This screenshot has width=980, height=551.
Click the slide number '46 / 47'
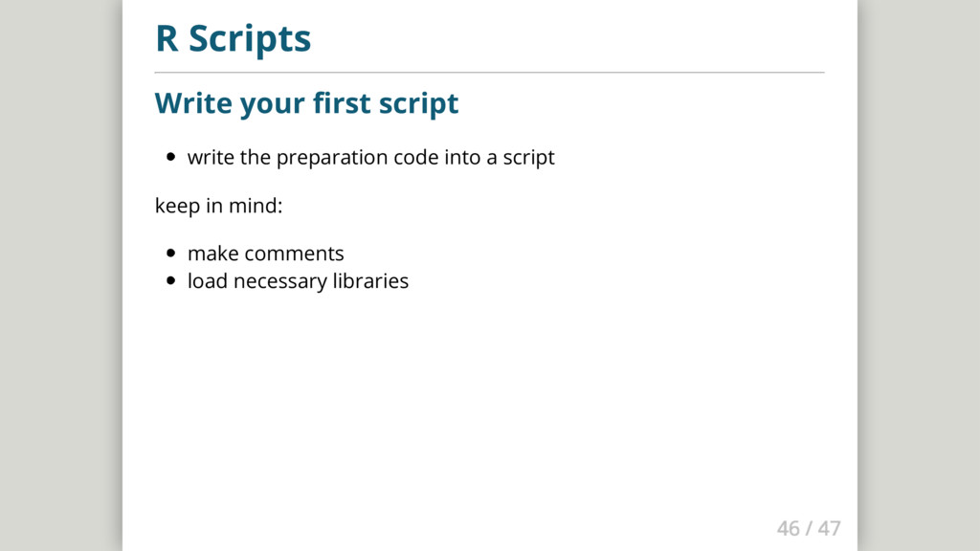[x=809, y=528]
